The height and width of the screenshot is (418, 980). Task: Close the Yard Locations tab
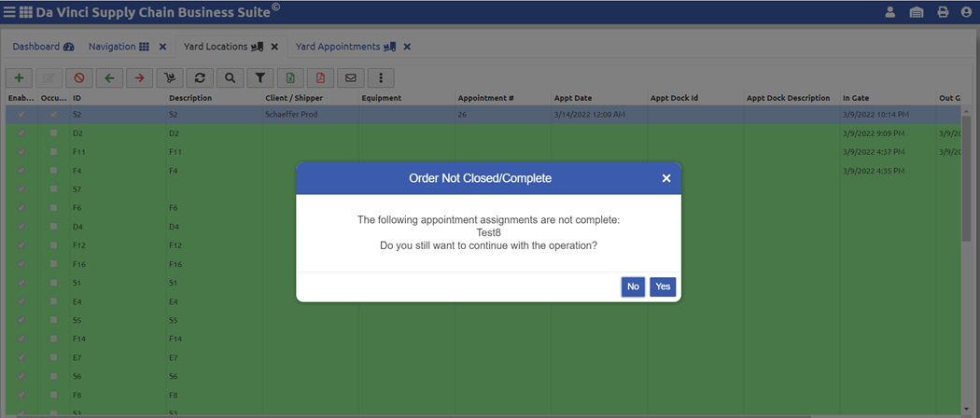(273, 47)
